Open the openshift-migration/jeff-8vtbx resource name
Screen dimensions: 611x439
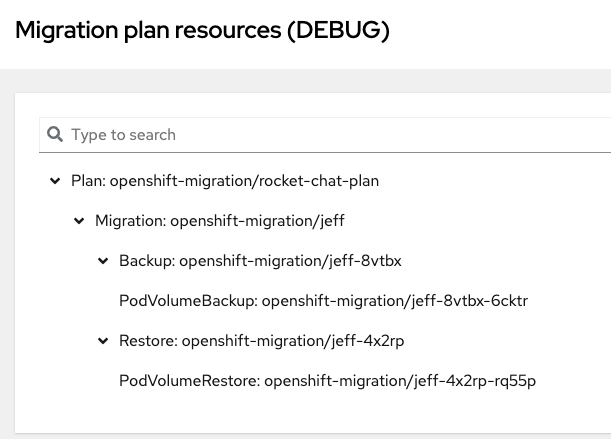(x=290, y=261)
